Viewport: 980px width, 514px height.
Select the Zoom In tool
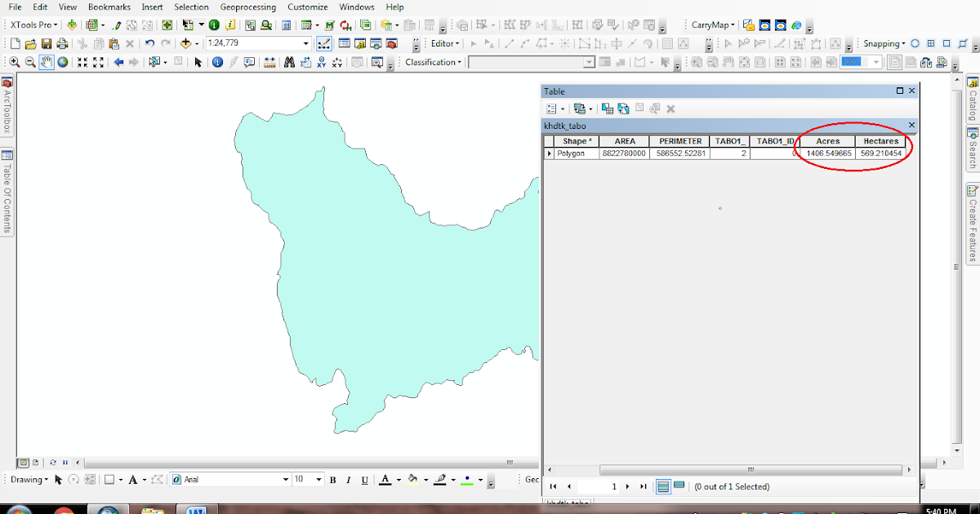click(14, 62)
